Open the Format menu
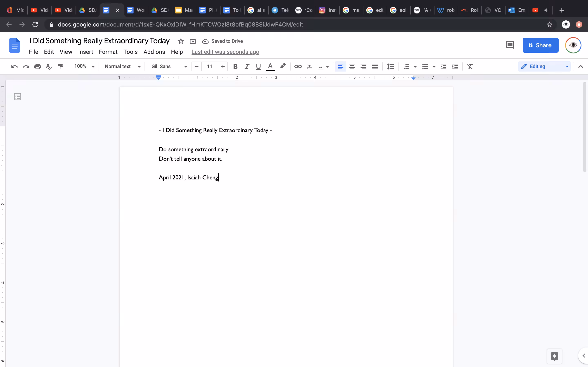 (108, 52)
